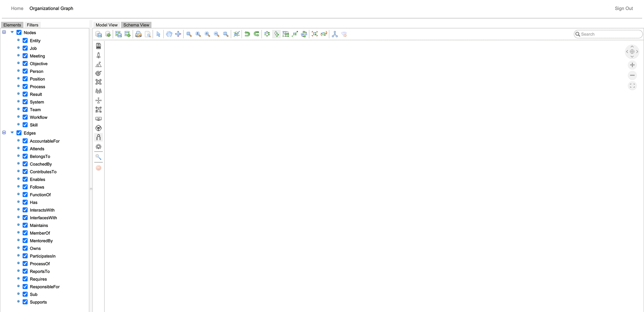Click the zoom out magnifier icon

(x=217, y=34)
